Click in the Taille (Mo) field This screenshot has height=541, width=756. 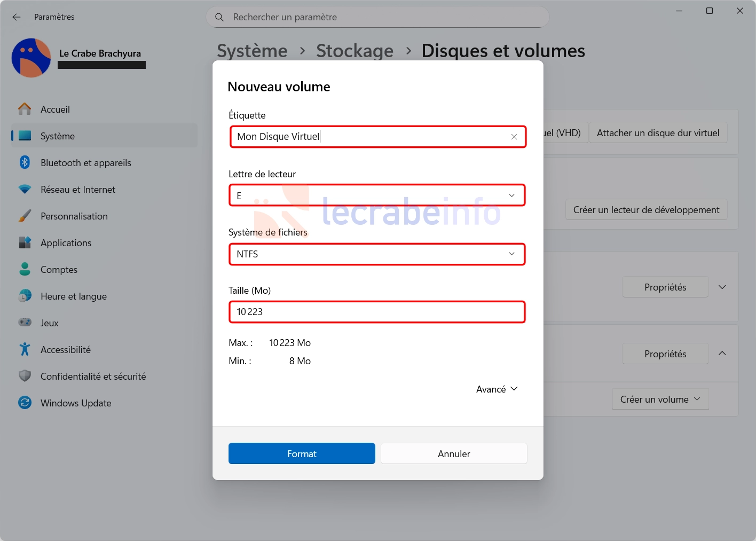point(377,312)
